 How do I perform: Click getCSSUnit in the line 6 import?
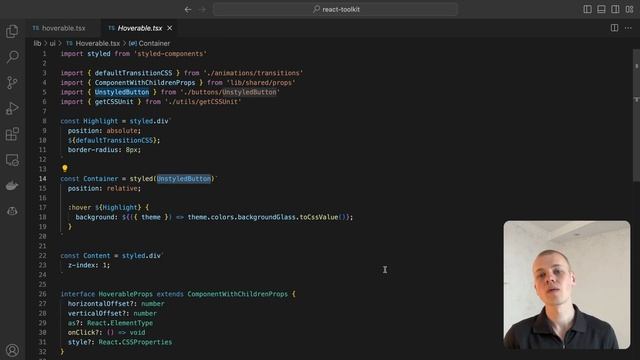(114, 102)
